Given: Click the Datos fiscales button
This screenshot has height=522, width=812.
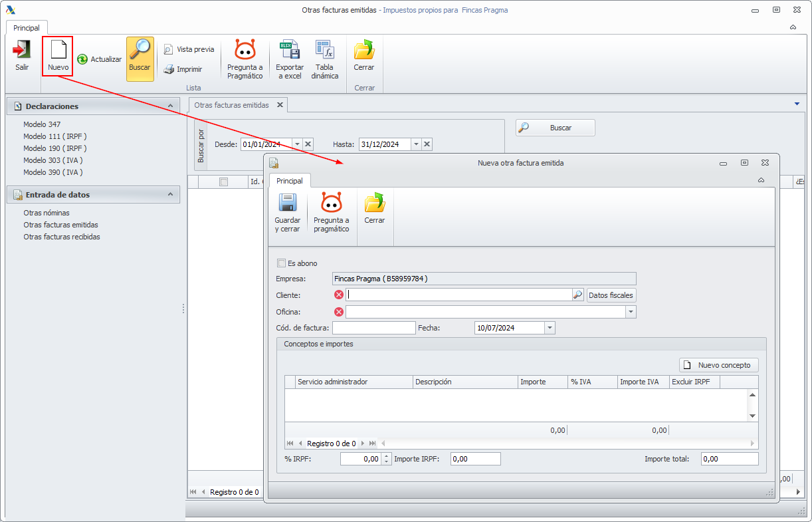Looking at the screenshot, I should coord(611,295).
